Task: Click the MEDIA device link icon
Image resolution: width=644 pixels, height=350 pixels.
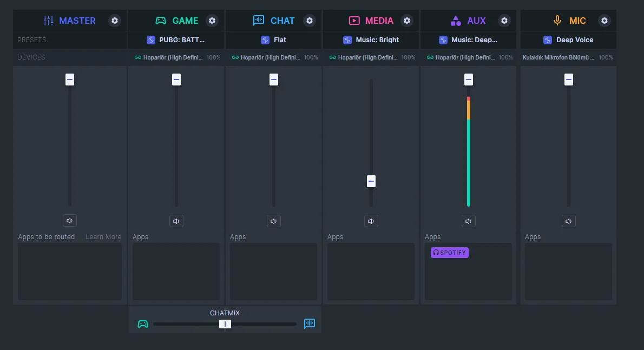Action: (x=332, y=57)
